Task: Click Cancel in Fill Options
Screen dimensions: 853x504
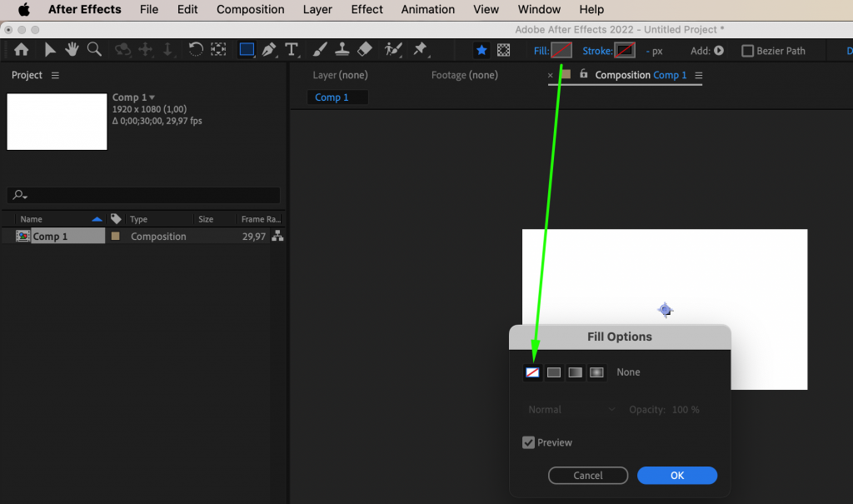Action: click(587, 475)
